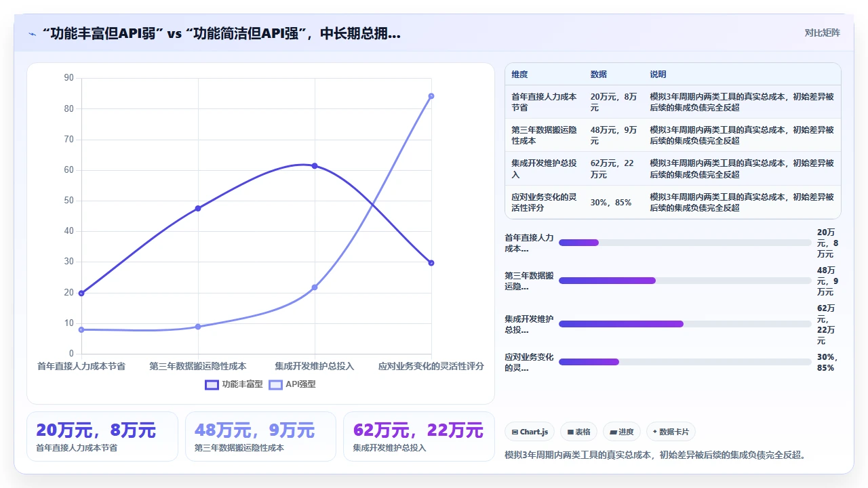This screenshot has height=488, width=868.
Task: Click the x-axis label 应对业务变化的灵活性评分
Action: coord(431,366)
